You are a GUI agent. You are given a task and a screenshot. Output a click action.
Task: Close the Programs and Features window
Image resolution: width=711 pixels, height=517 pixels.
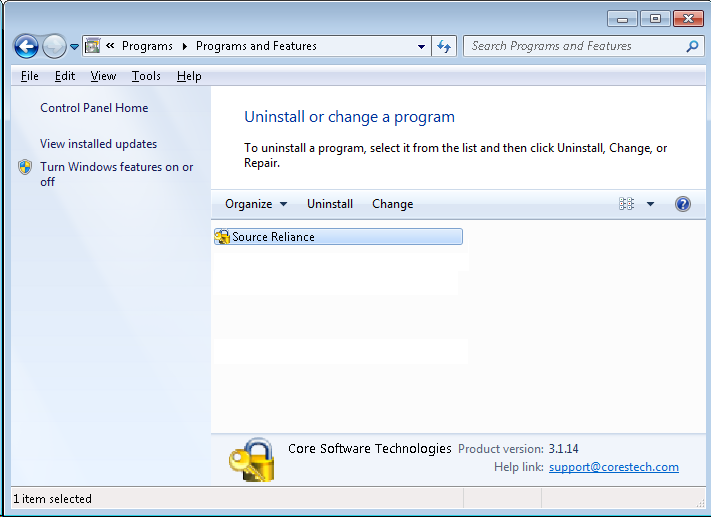pos(688,19)
